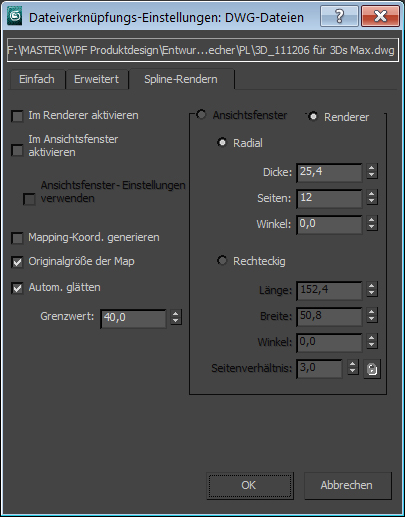Check Mapping-Koord. generieren checkbox
The height and width of the screenshot is (517, 405).
(x=17, y=238)
